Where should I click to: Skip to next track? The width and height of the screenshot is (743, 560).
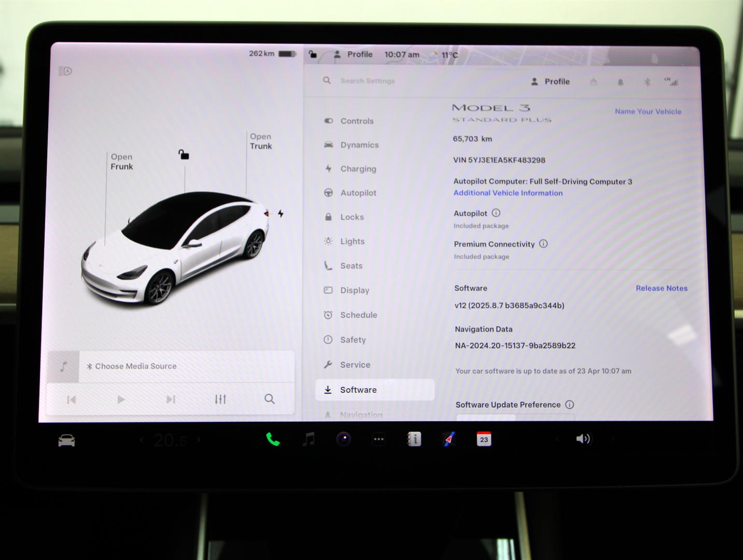coord(171,399)
